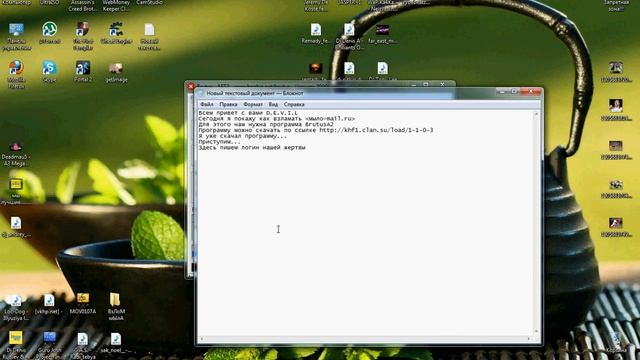Image resolution: width=640 pixels, height=360 pixels.
Task: Select the Dj Denis A... audio file
Action: (349, 36)
